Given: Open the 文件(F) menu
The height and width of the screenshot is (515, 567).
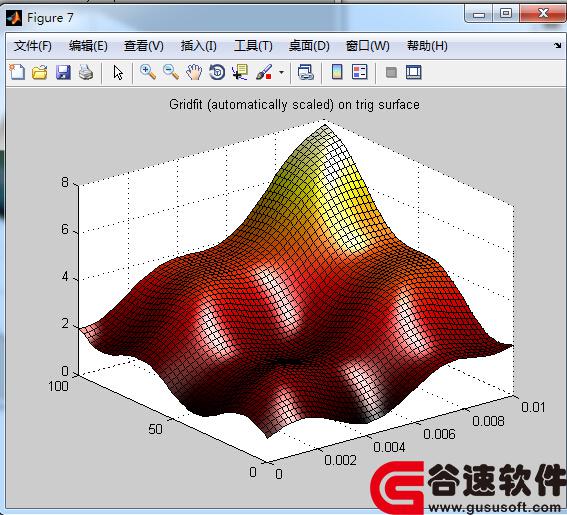Looking at the screenshot, I should coord(33,46).
